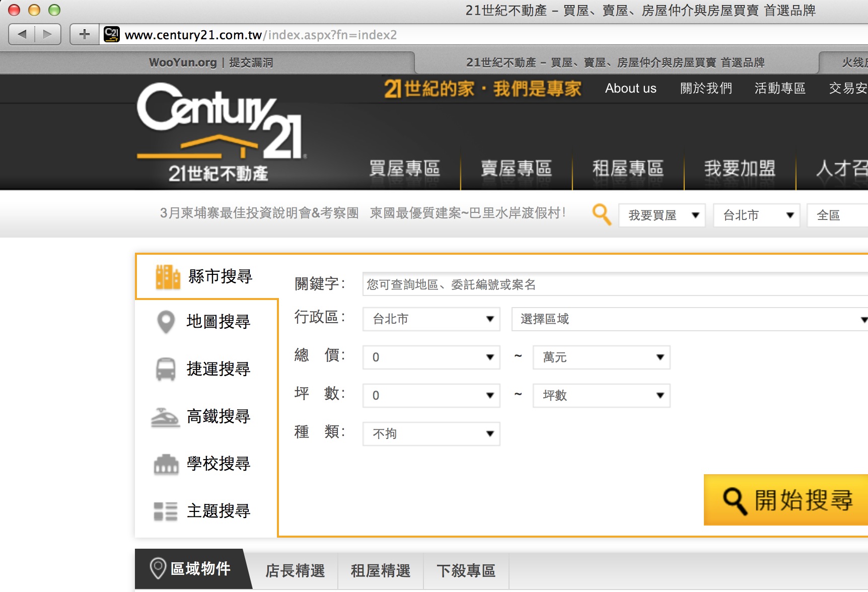Switch to the 下殺專區 listings tab
Screen dimensions: 868x592
466,571
